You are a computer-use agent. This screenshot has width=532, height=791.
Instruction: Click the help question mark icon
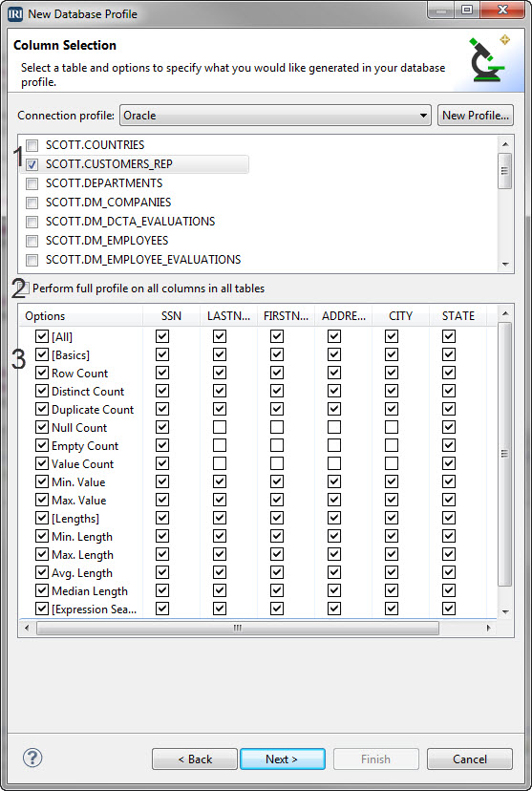click(x=32, y=758)
